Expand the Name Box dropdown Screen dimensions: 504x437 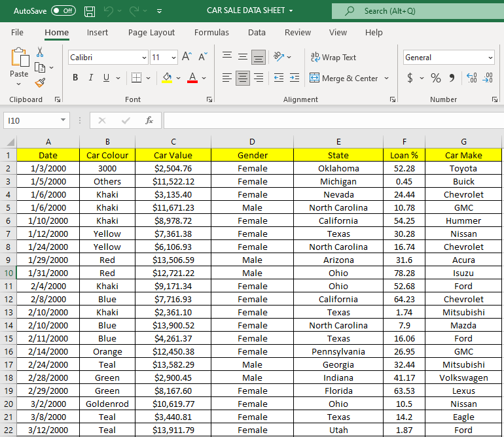pos(63,120)
